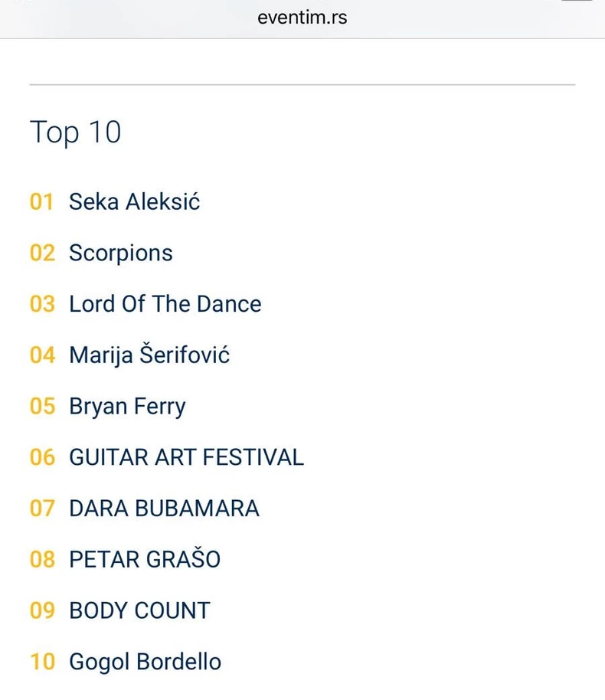
Task: Click the number 03 next to Lord Of The Dance
Action: tap(41, 303)
